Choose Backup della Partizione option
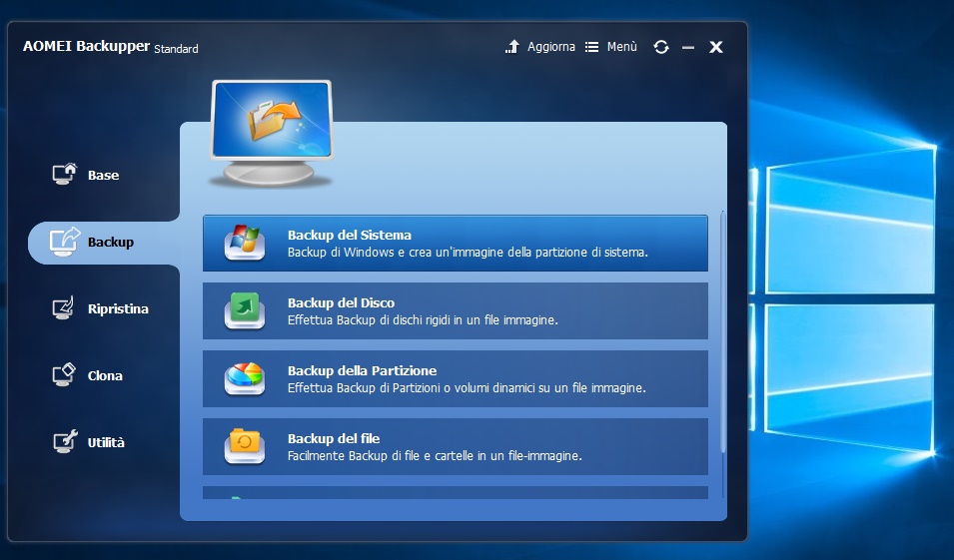Screen dimensions: 954x560 pyautogui.click(x=456, y=378)
